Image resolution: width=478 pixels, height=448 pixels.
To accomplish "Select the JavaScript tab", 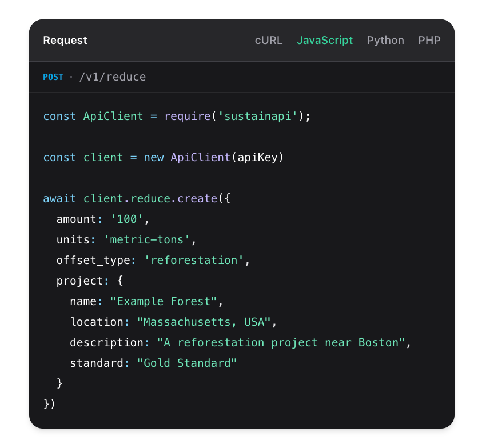I will [x=324, y=41].
